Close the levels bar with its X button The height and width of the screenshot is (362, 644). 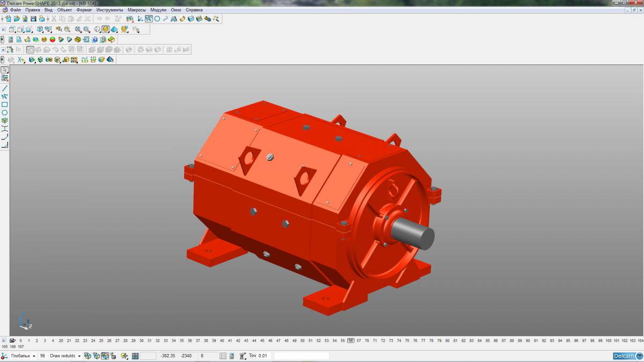[3, 341]
